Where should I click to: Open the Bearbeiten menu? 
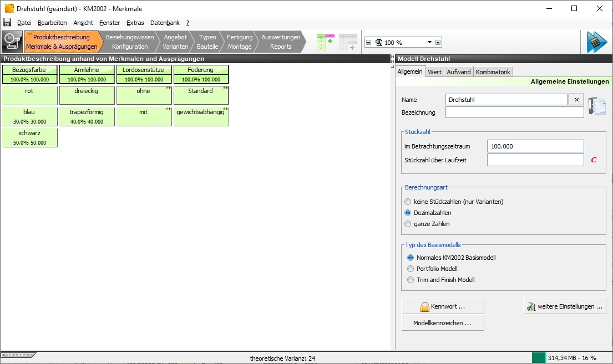click(52, 23)
